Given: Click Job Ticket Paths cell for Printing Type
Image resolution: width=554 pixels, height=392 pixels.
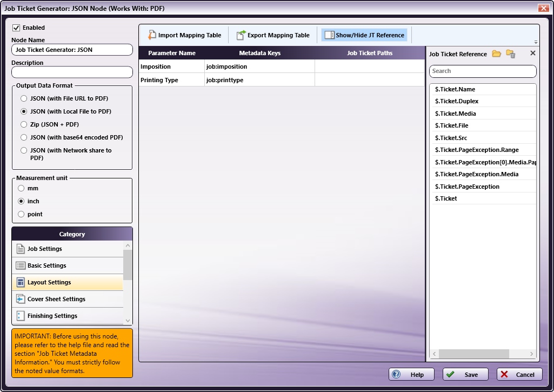Looking at the screenshot, I should (x=370, y=80).
